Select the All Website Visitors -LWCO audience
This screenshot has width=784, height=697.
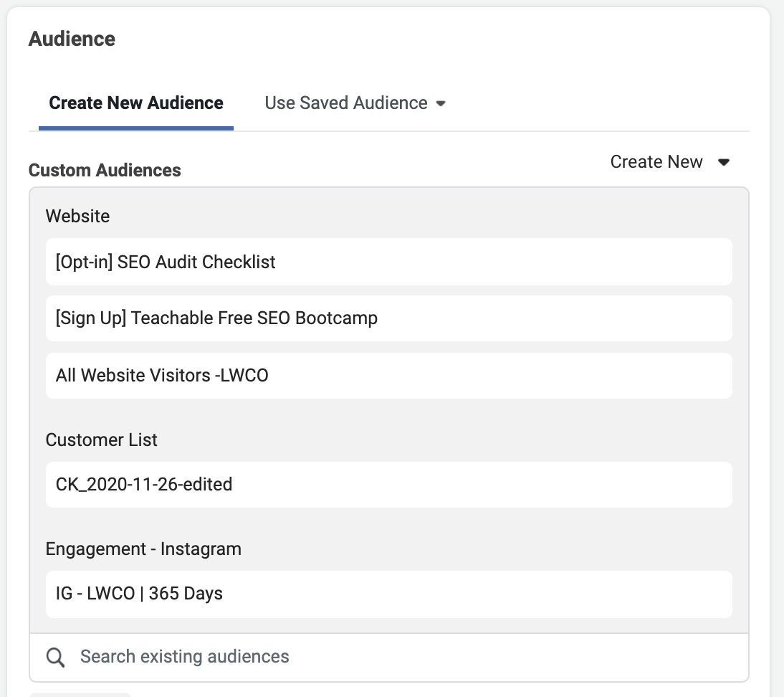pos(389,375)
